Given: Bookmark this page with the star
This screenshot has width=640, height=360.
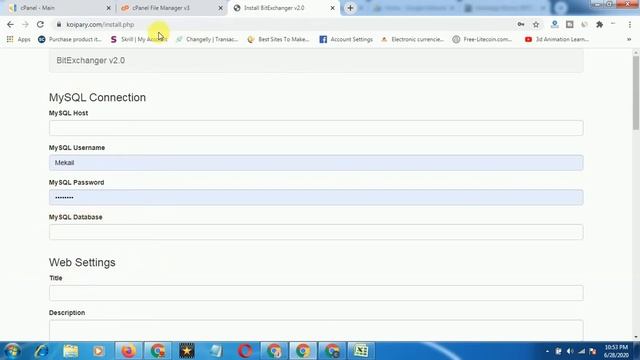Looking at the screenshot, I should [536, 24].
